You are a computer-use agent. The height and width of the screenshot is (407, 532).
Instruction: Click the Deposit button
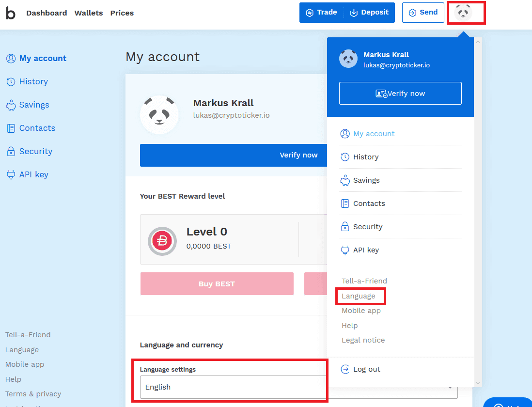tap(370, 13)
